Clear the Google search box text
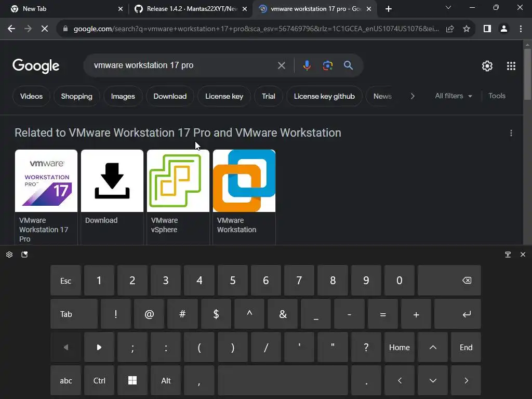 pyautogui.click(x=281, y=65)
